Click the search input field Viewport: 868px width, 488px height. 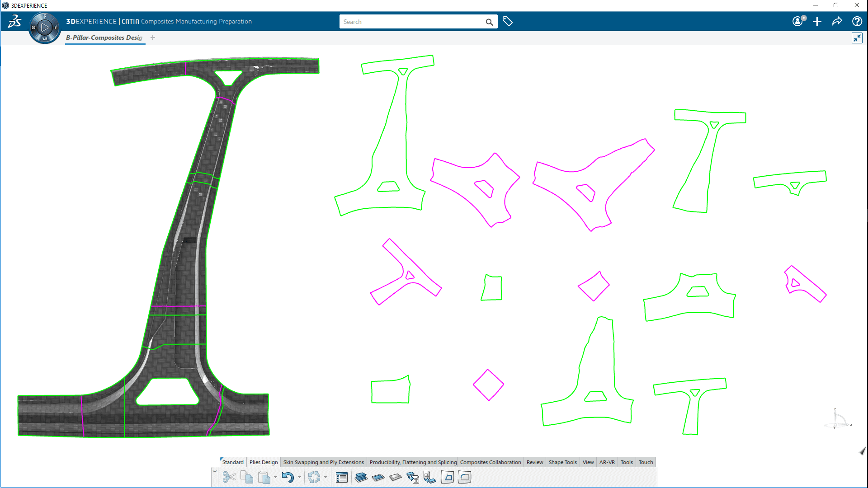[x=414, y=21]
